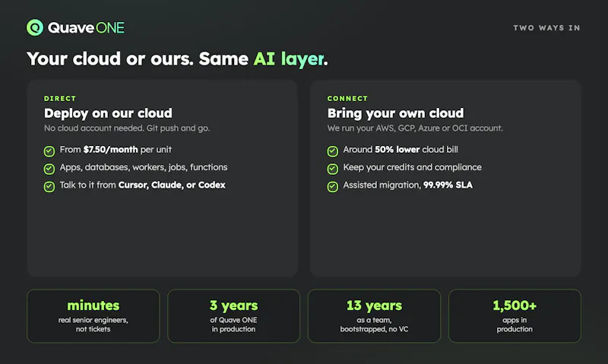Screen dimensions: 608x364
Task: Click the checkmark icon beside "From $7.50/month"
Action: pyautogui.click(x=49, y=151)
